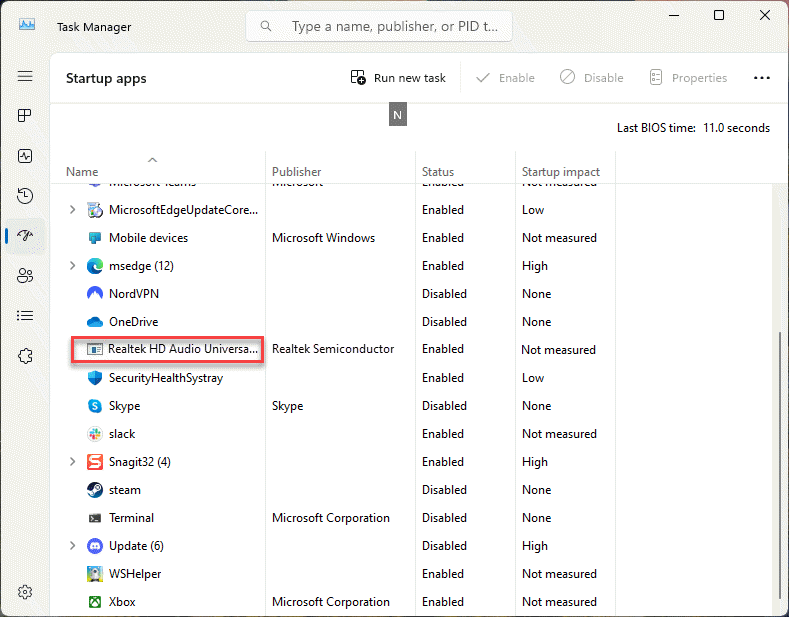Image resolution: width=789 pixels, height=617 pixels.
Task: Select the NordVPN startup entry
Action: [x=133, y=294]
